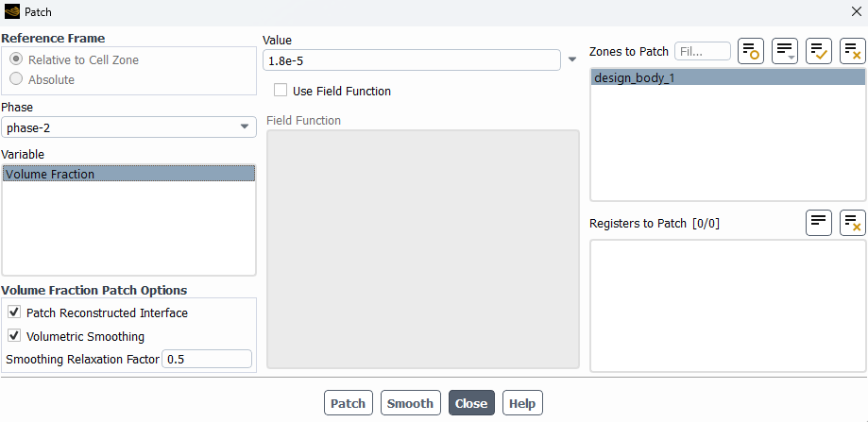The height and width of the screenshot is (422, 868).
Task: Enable the Use Field Function checkbox
Action: tap(281, 90)
